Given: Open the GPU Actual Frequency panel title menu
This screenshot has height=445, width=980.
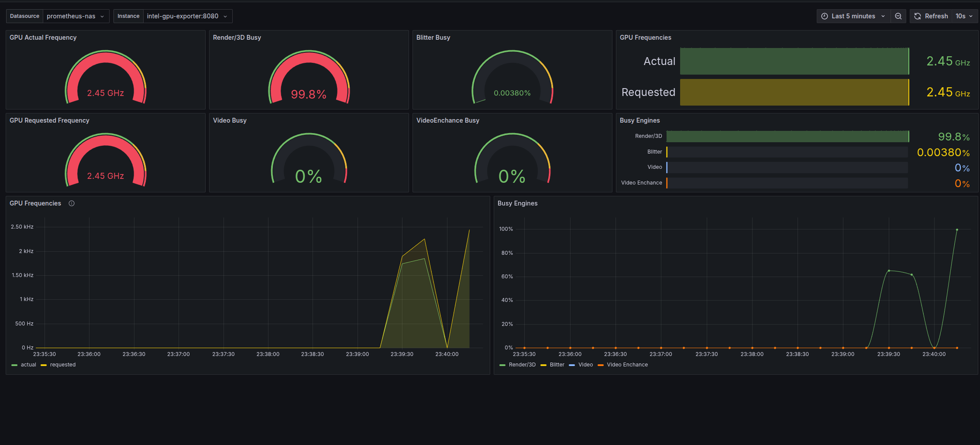Looking at the screenshot, I should click(43, 38).
